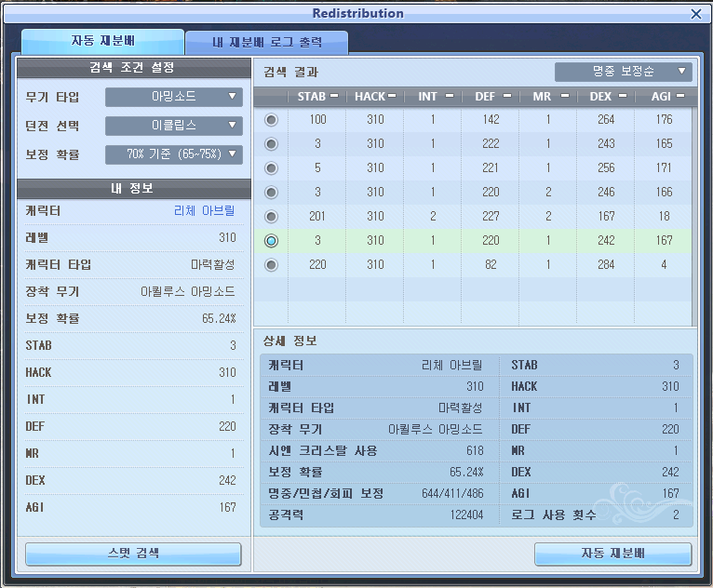
Task: Select the radio button for STAB 220 row
Action: click(271, 264)
